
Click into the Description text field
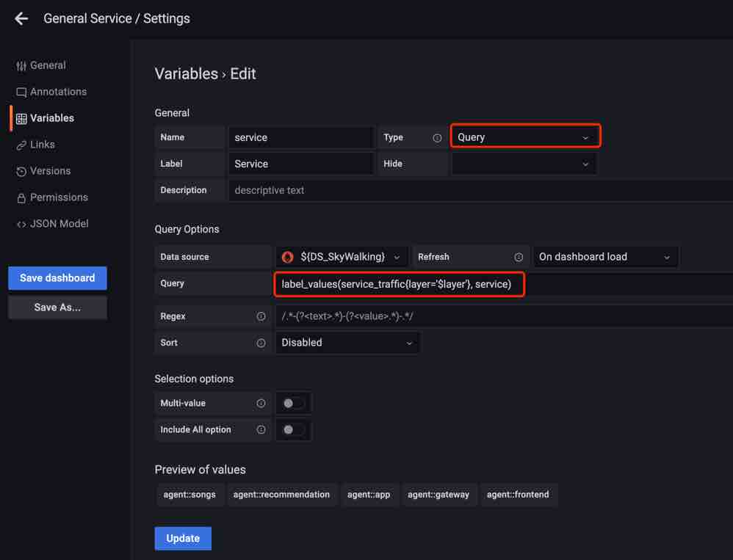coord(477,190)
